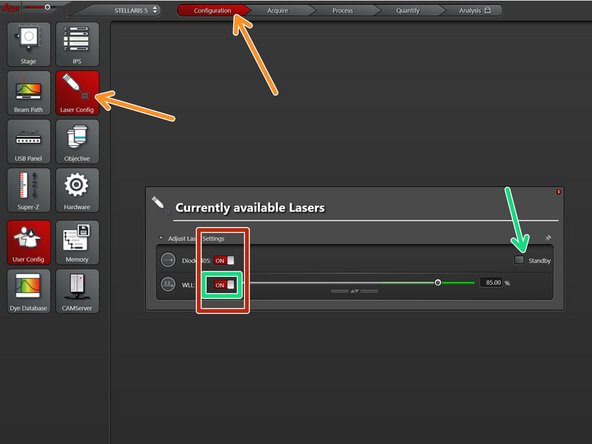592x444 pixels.
Task: Toggle the WLL laser ON switch
Action: (224, 285)
